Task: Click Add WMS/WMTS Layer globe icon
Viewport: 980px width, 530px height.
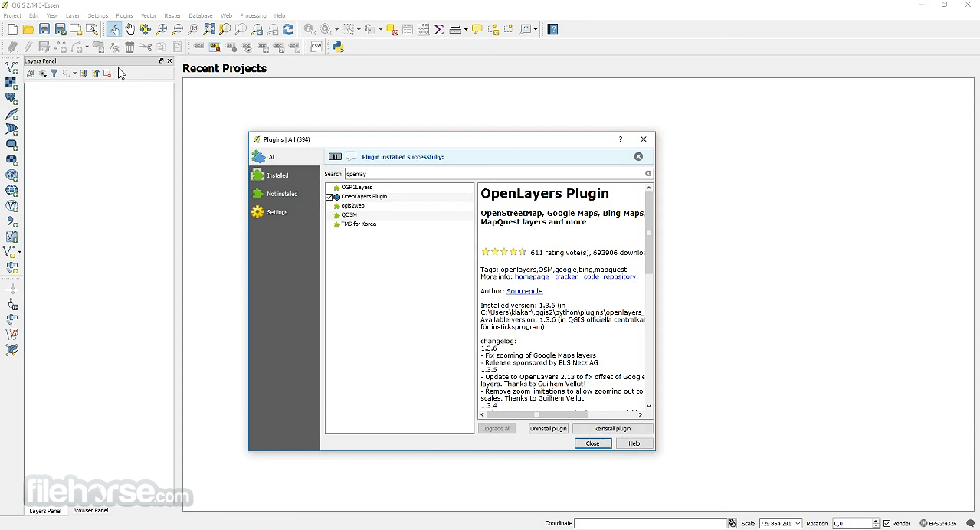Action: [11, 175]
